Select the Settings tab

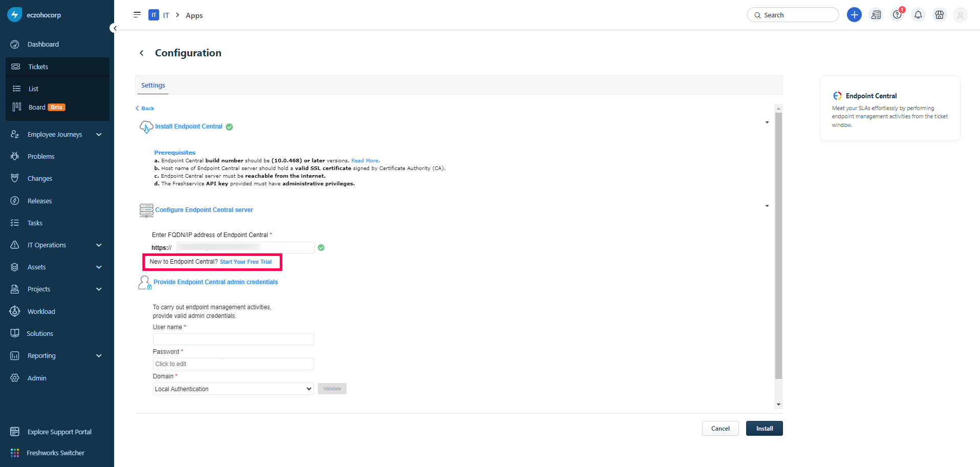click(x=153, y=86)
